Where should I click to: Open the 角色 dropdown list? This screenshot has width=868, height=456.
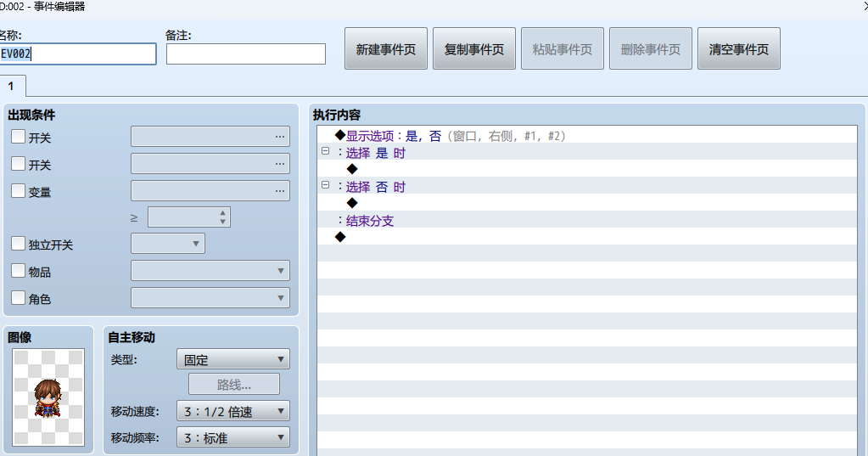(x=210, y=298)
